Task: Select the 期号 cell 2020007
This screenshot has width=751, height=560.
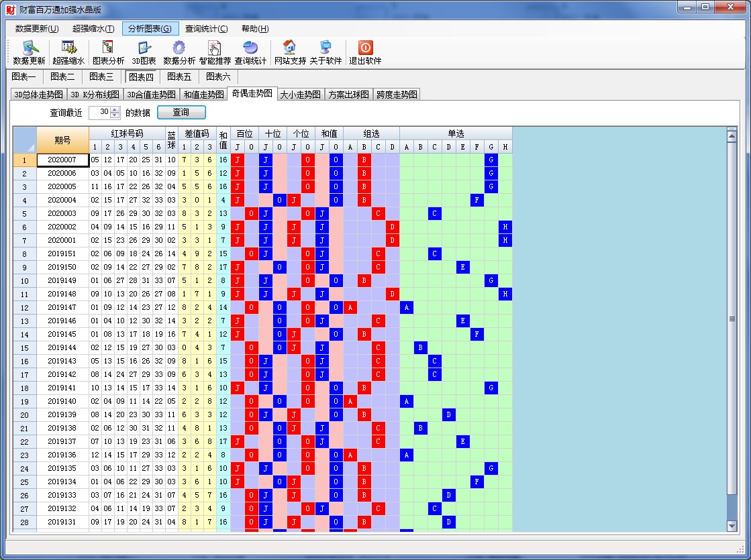Action: [62, 160]
